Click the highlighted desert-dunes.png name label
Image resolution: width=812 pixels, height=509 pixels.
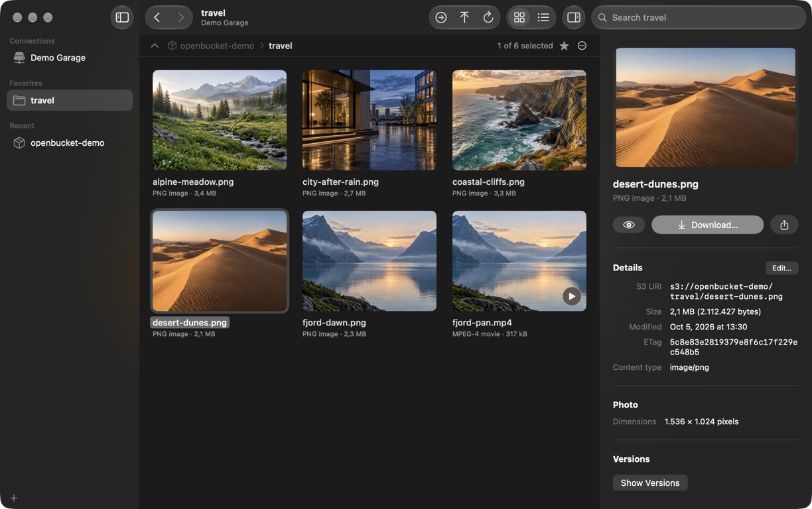(x=190, y=323)
